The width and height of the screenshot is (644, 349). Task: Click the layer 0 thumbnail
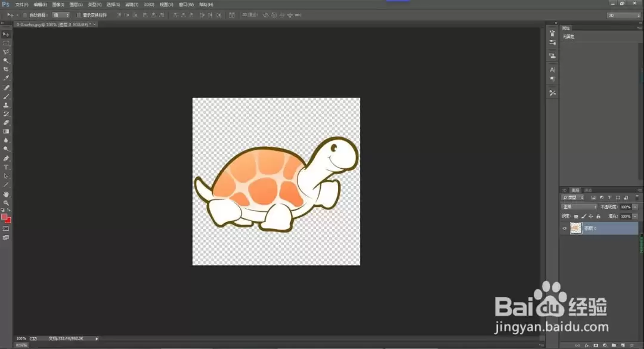(576, 228)
